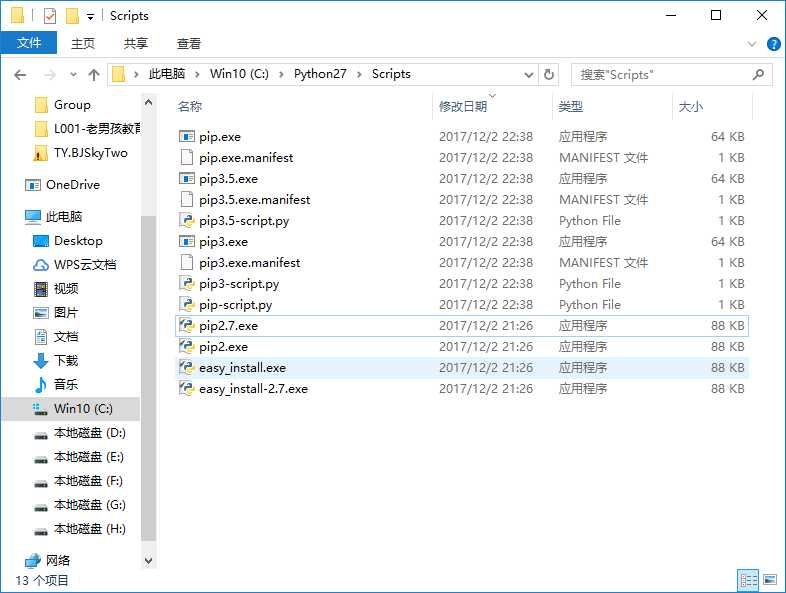Click the pip2.exe application icon
The image size is (786, 593).
(186, 347)
